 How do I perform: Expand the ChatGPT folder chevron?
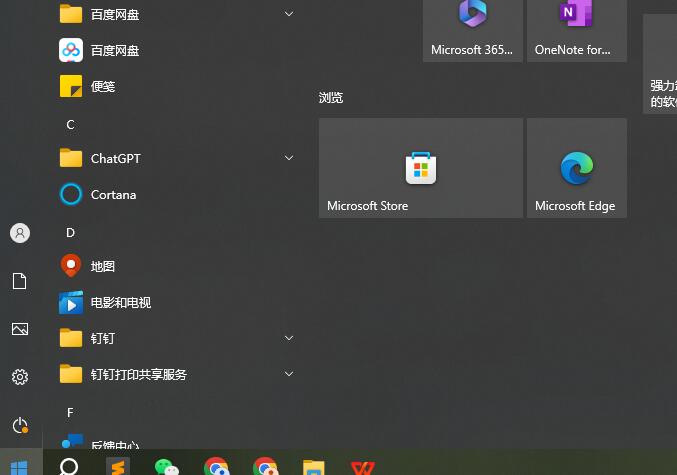coord(289,158)
